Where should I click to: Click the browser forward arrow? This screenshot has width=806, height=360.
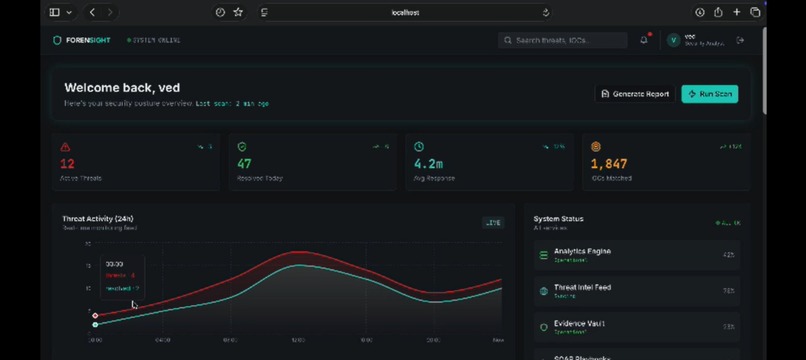(x=110, y=12)
